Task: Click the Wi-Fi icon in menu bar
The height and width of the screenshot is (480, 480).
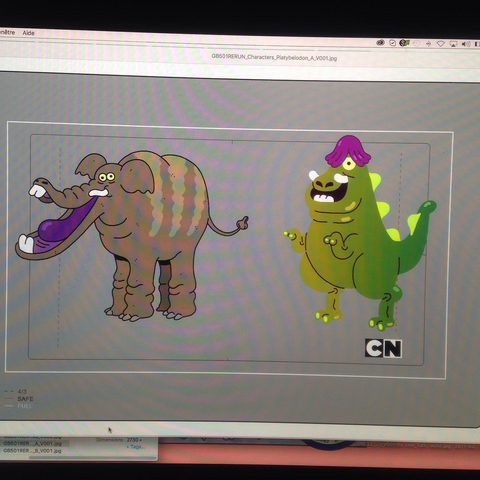Action: [441, 44]
